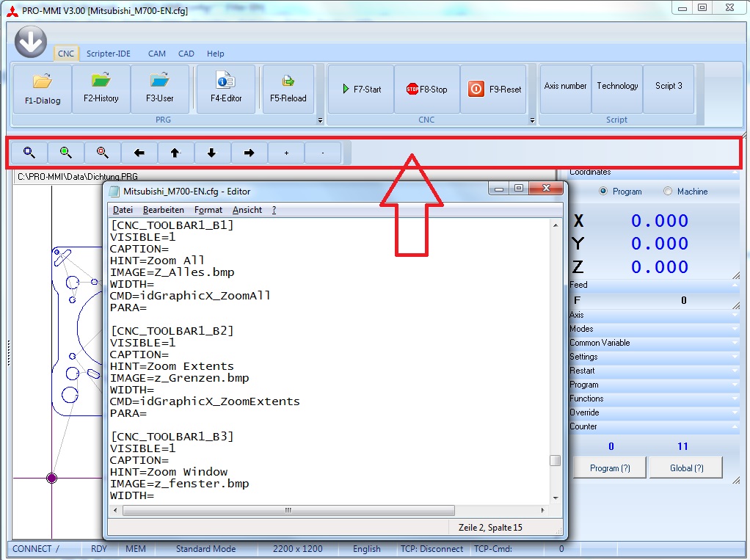This screenshot has width=750, height=560.
Task: Click the Global (?) button
Action: (x=686, y=468)
